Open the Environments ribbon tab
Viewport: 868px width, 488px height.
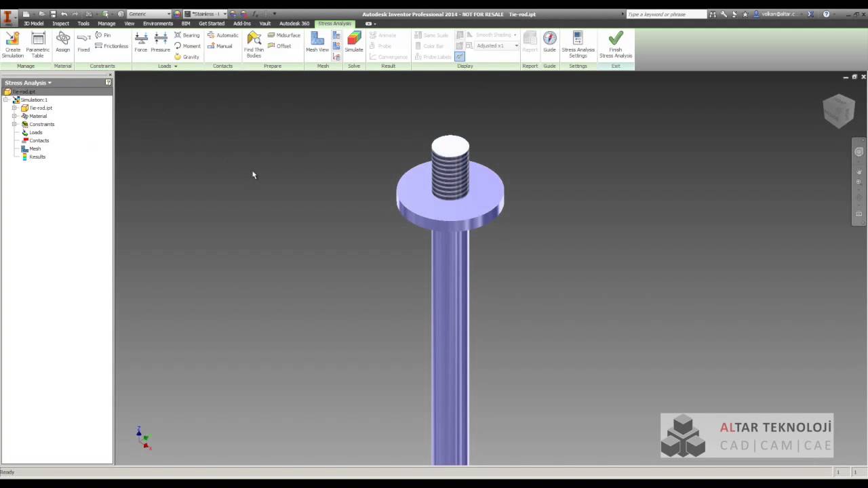(158, 23)
